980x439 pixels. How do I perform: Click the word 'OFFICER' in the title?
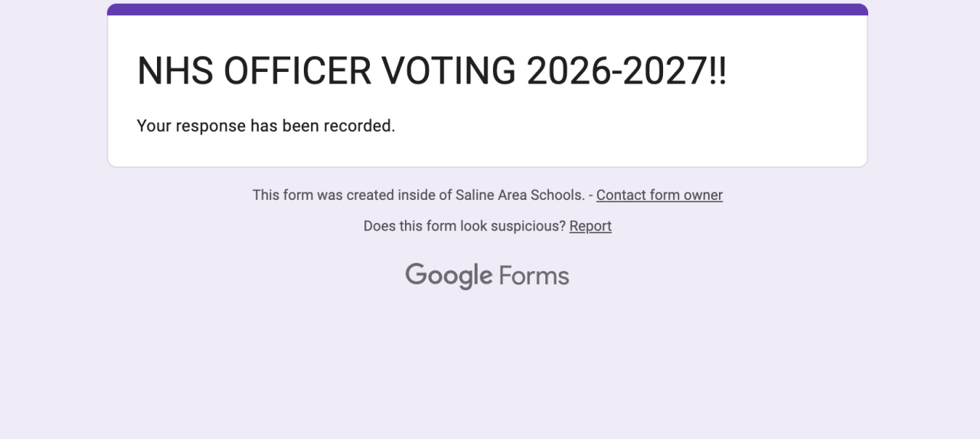click(298, 71)
